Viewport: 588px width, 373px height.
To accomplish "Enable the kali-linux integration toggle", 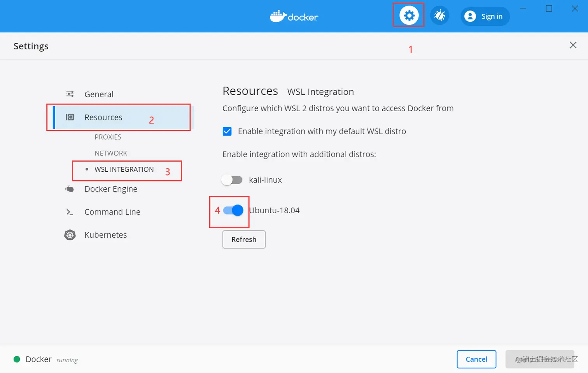I will pyautogui.click(x=232, y=180).
